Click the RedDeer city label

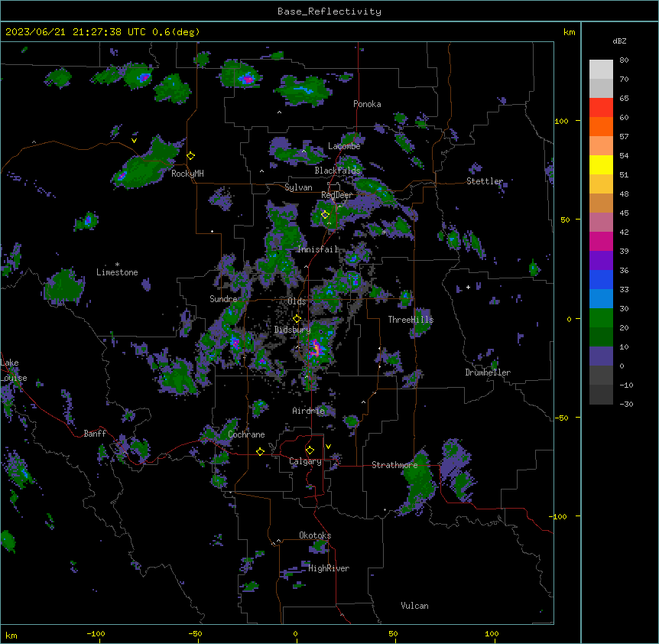click(336, 195)
